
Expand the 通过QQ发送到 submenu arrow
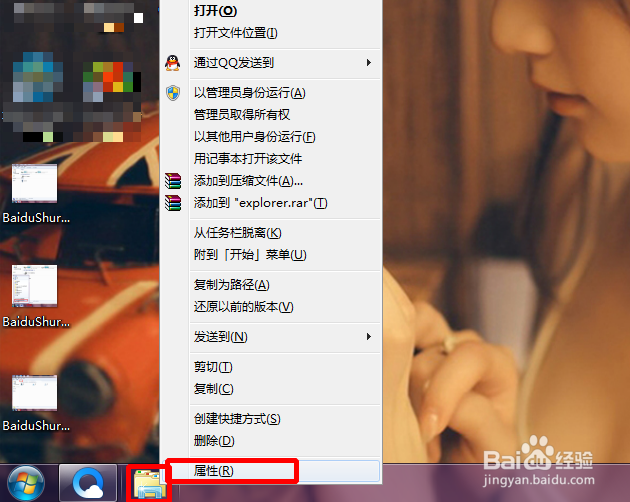pyautogui.click(x=369, y=63)
